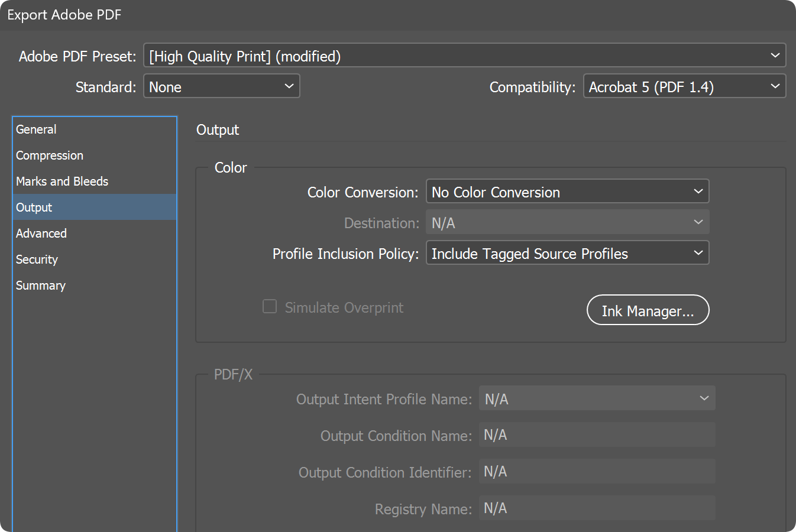Click the Color Conversion label text

(363, 193)
